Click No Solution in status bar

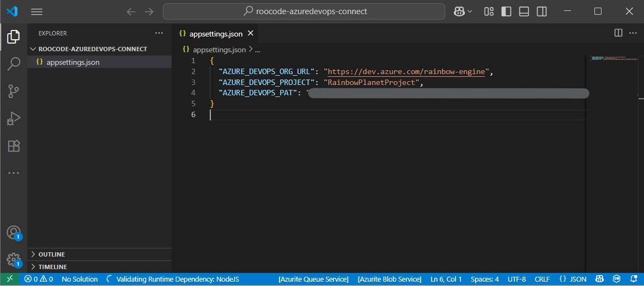pyautogui.click(x=80, y=279)
